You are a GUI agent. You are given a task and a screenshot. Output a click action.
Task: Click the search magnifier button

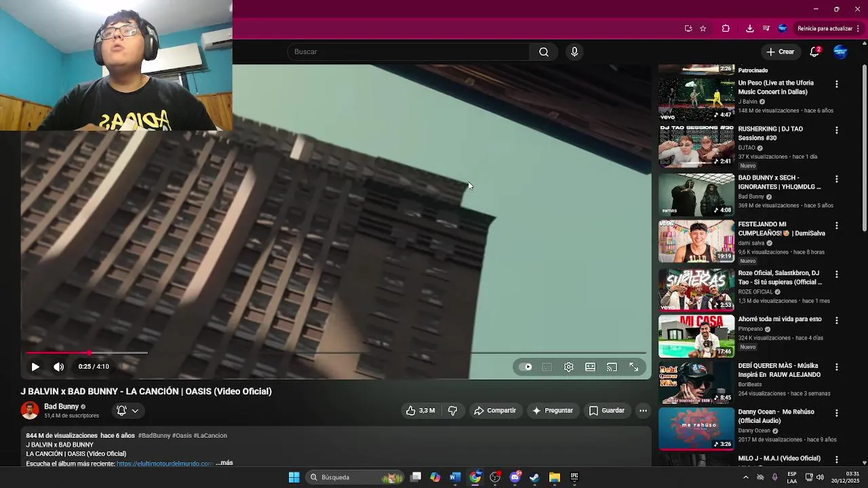coord(544,52)
